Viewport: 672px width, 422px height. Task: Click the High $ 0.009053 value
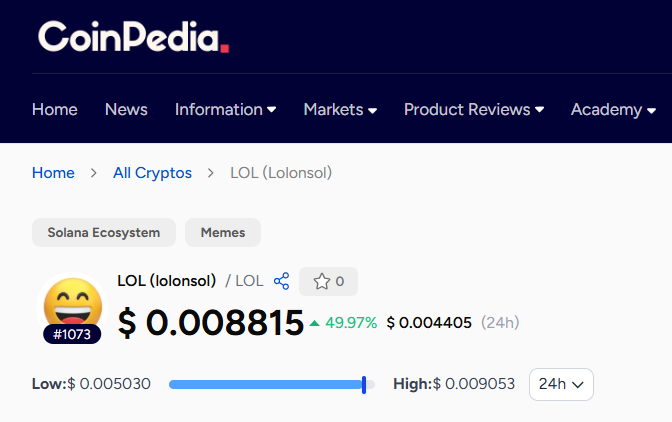click(x=454, y=384)
